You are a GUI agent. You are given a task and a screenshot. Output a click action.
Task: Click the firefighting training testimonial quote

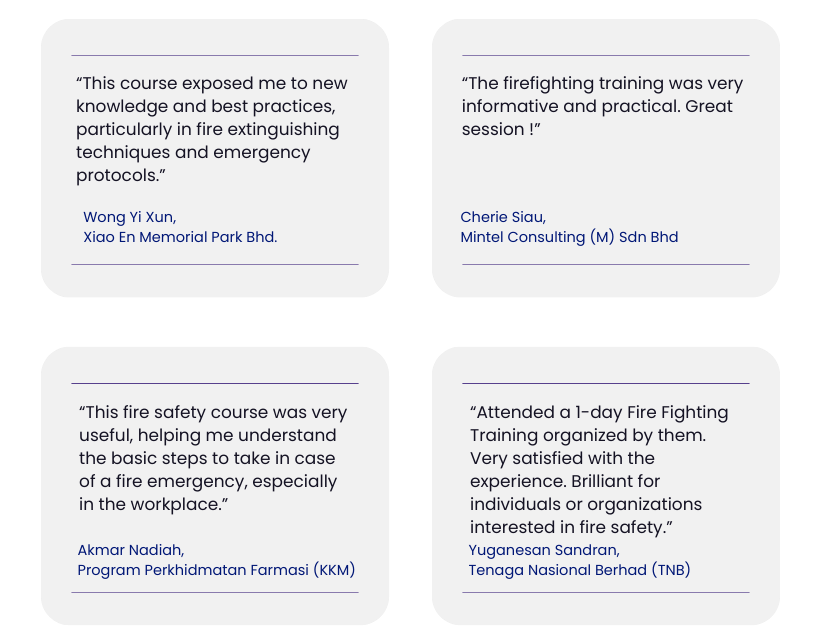602,106
